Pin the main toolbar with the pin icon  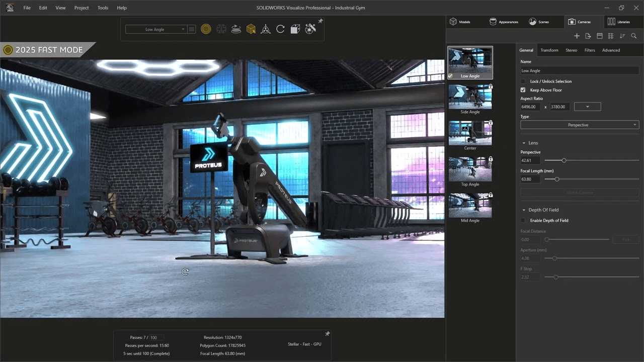point(320,21)
